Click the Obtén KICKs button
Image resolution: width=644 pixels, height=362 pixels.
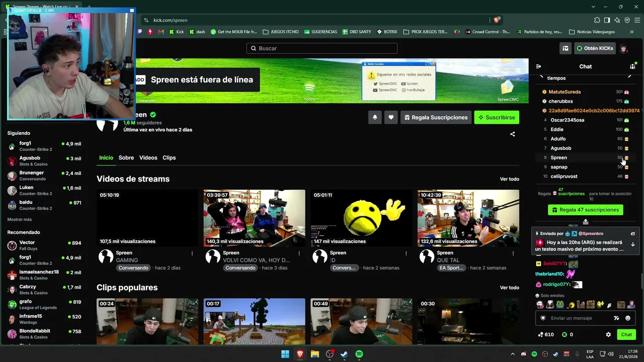point(595,48)
